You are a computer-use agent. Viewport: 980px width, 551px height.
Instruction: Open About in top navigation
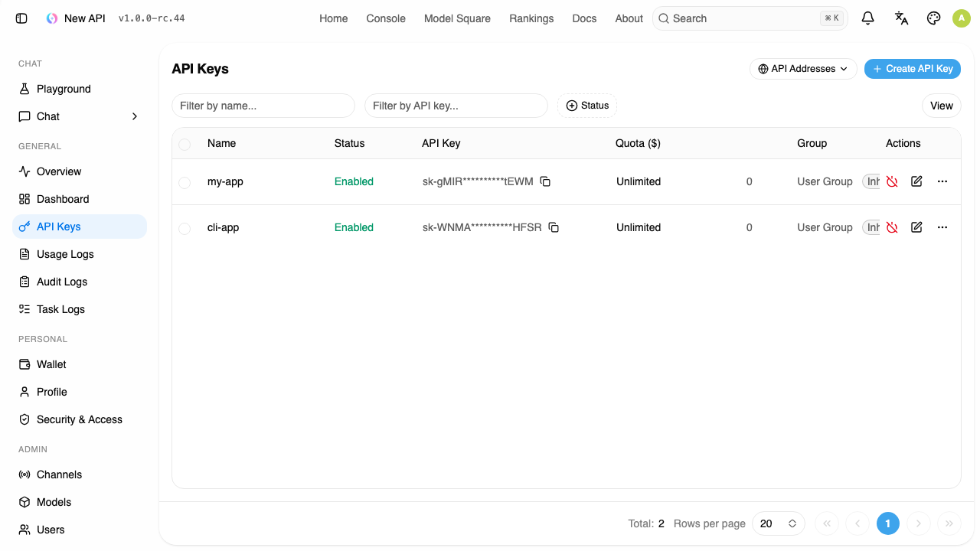click(x=629, y=18)
